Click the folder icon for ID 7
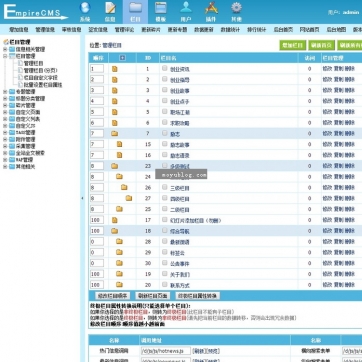 tap(115, 134)
